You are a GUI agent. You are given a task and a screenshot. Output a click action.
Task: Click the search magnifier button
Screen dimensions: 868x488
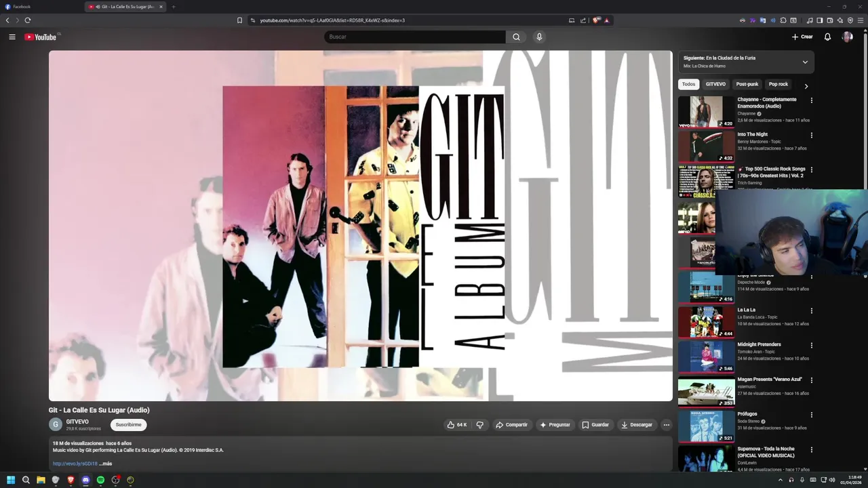point(516,37)
